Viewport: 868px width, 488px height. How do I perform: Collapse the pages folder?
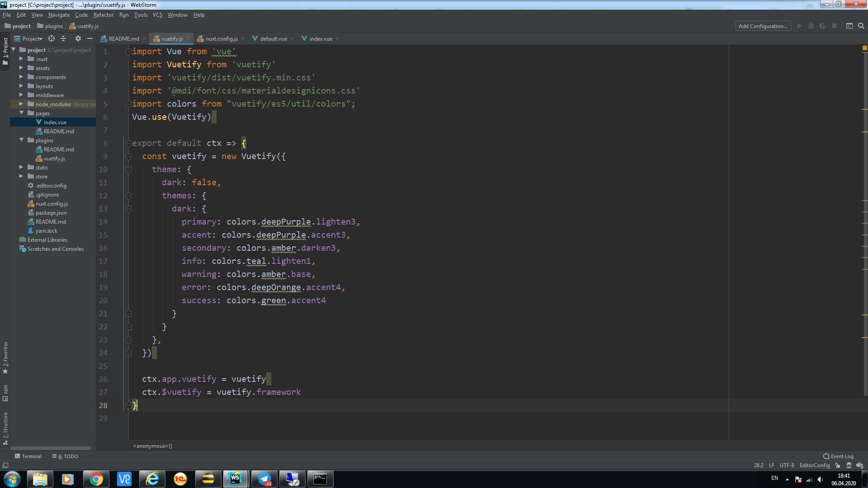(x=21, y=113)
